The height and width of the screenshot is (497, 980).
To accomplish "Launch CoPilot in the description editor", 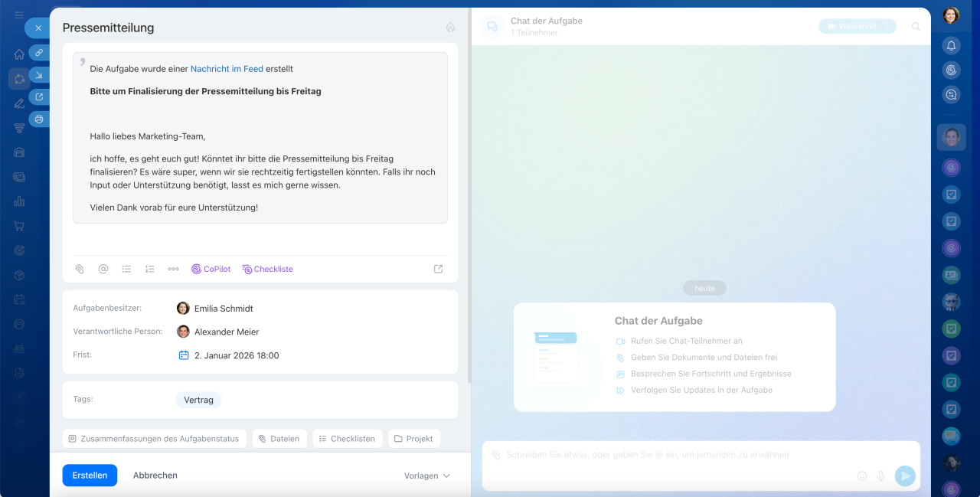I will pos(211,269).
